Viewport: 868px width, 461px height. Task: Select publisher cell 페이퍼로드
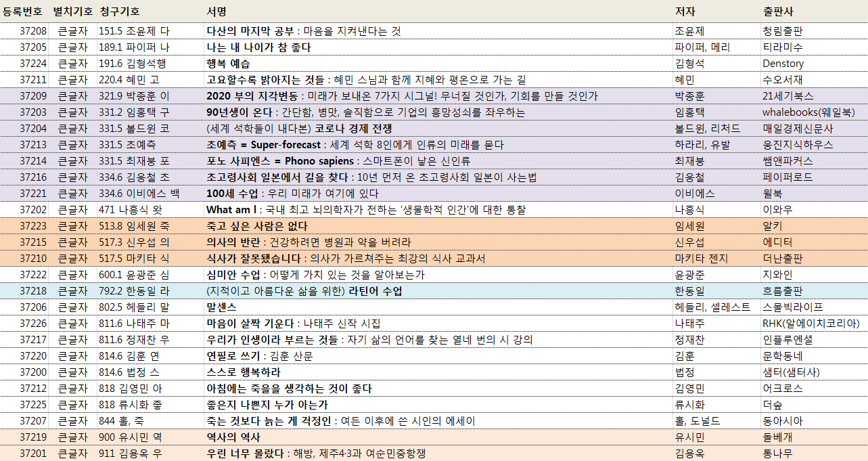coord(787,177)
